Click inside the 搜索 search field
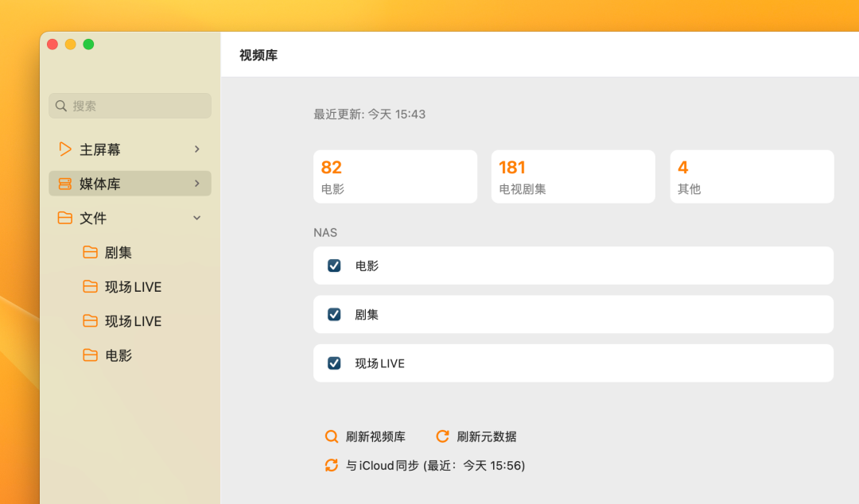The image size is (859, 504). click(x=127, y=105)
